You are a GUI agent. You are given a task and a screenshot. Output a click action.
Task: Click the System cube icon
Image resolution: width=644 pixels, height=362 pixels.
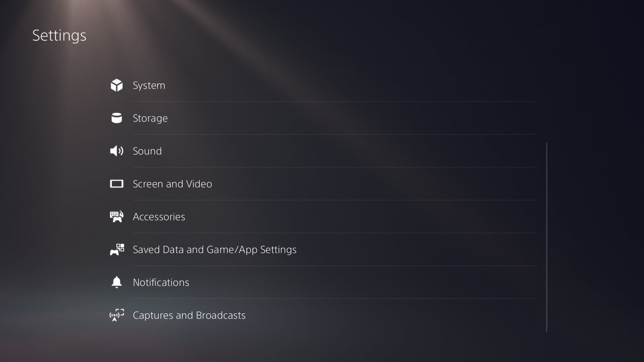click(x=117, y=85)
